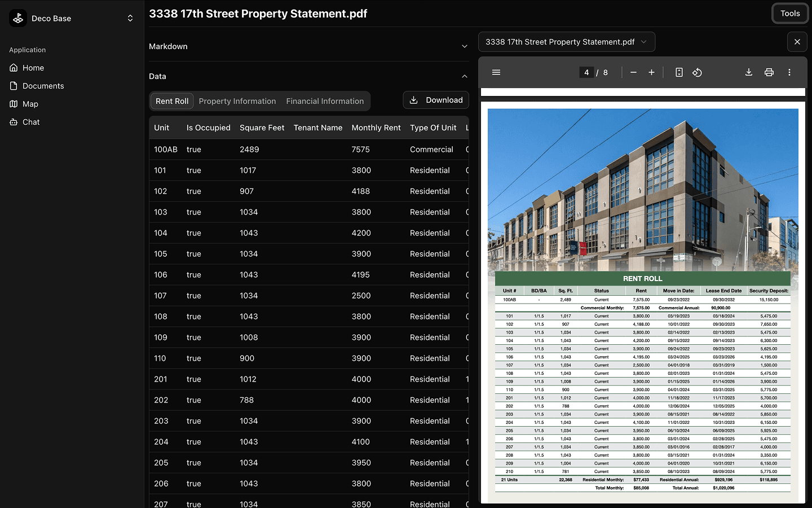This screenshot has height=508, width=812.
Task: Click square feet 907 value
Action: coord(247,191)
